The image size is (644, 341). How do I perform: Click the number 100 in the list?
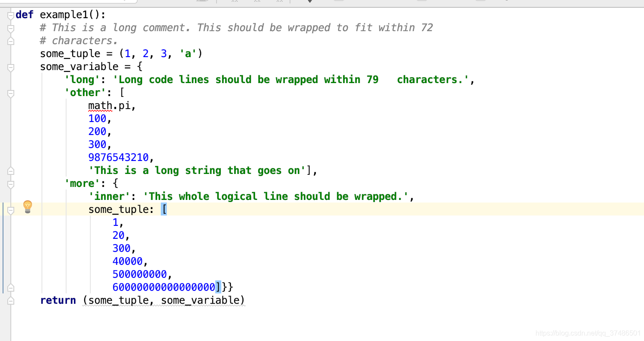97,119
